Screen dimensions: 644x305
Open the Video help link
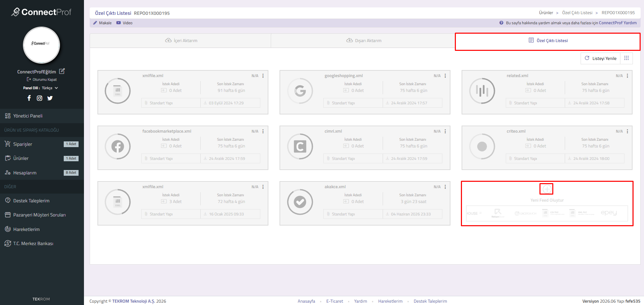[x=124, y=23]
